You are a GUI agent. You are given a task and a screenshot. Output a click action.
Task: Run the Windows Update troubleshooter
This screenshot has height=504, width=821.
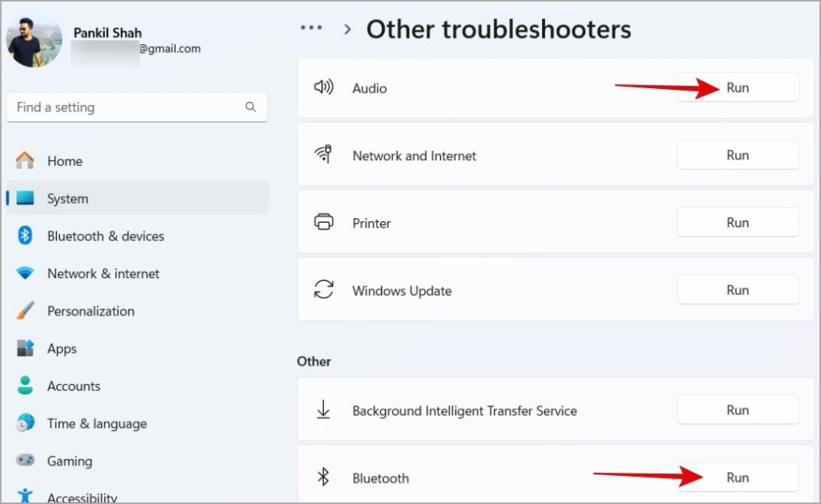point(737,290)
